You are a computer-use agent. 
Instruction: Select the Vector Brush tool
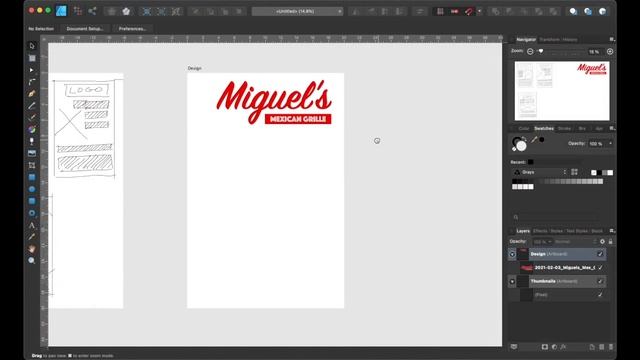(x=32, y=117)
